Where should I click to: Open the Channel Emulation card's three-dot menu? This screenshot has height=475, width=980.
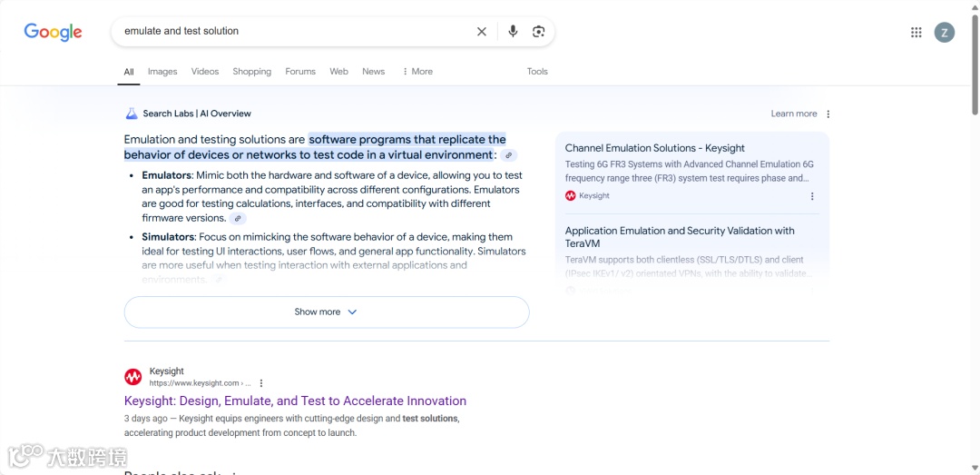(x=812, y=196)
